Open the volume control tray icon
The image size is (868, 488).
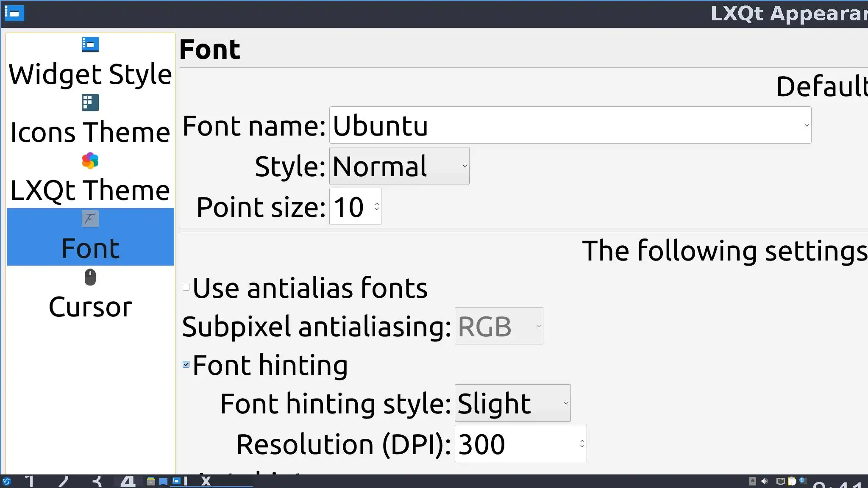tap(765, 481)
